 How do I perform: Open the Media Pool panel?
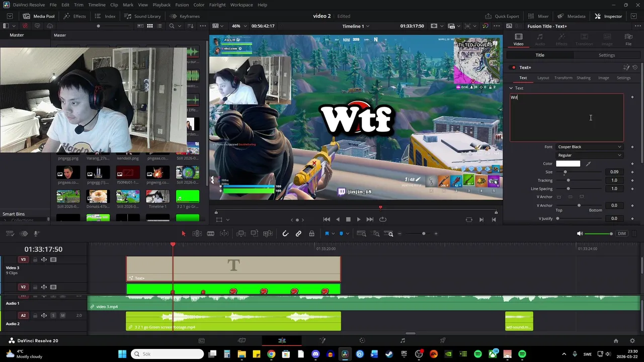tap(39, 16)
